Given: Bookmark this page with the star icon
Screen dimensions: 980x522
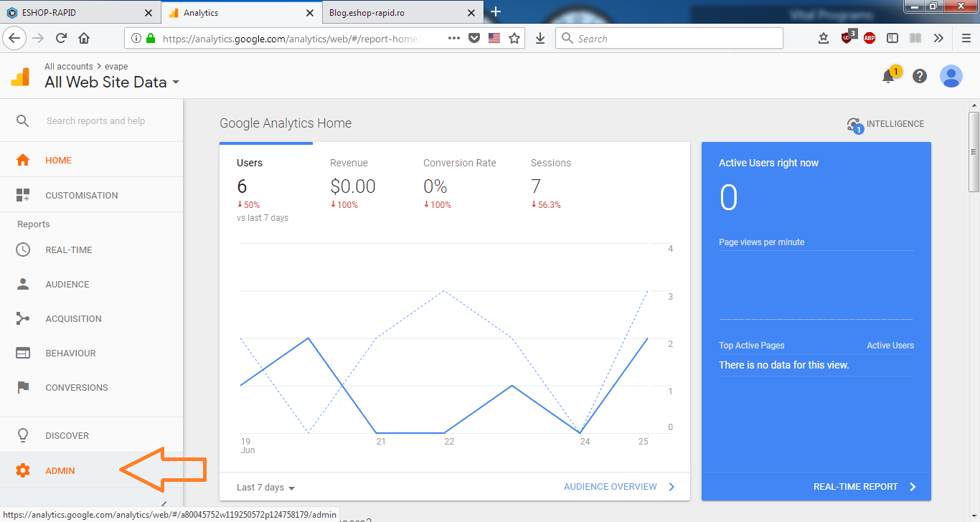Looking at the screenshot, I should [x=514, y=39].
